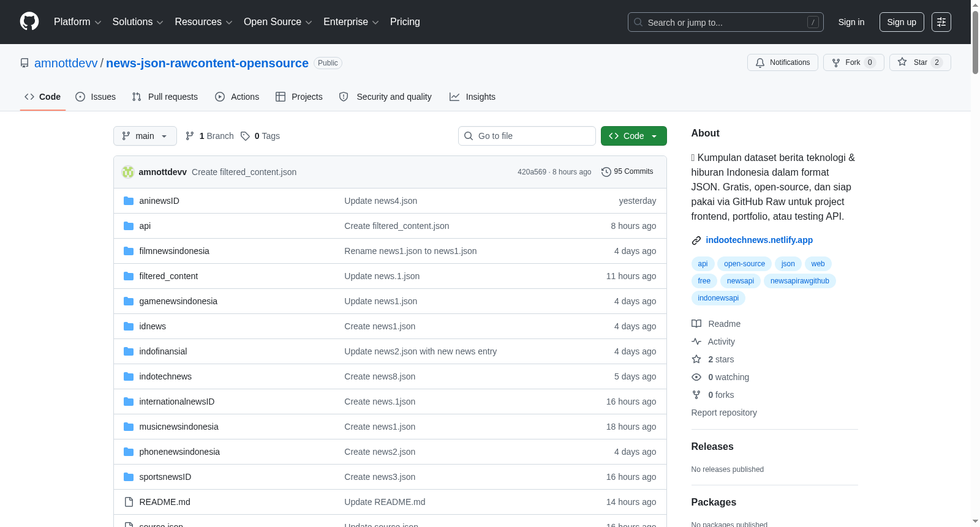Click the sportsnewsID folder icon
This screenshot has height=527, width=980.
click(129, 477)
